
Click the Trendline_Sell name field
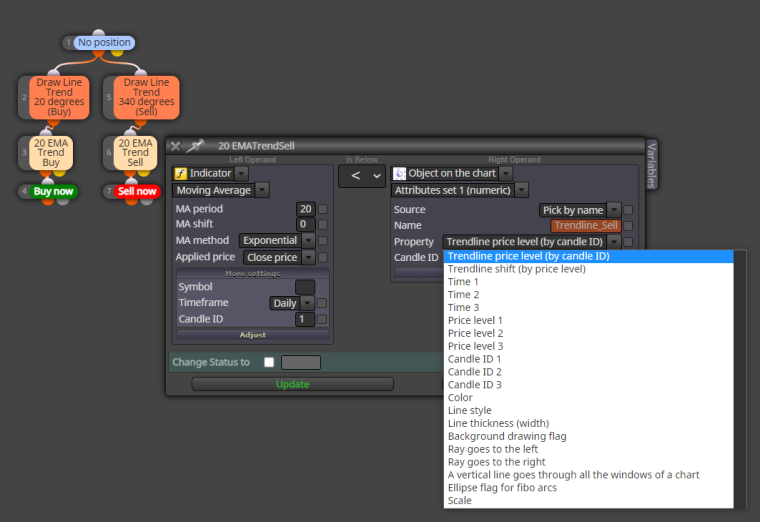pos(586,225)
